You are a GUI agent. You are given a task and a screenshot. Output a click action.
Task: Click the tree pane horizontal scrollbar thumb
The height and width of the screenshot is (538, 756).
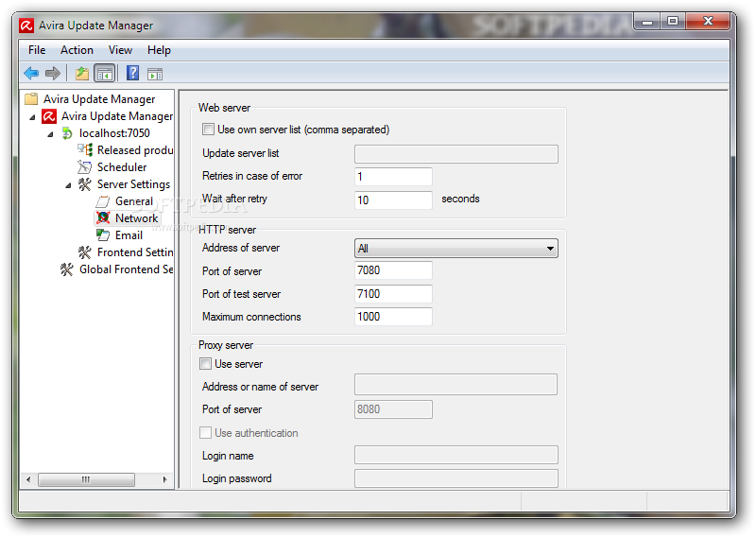tap(86, 479)
